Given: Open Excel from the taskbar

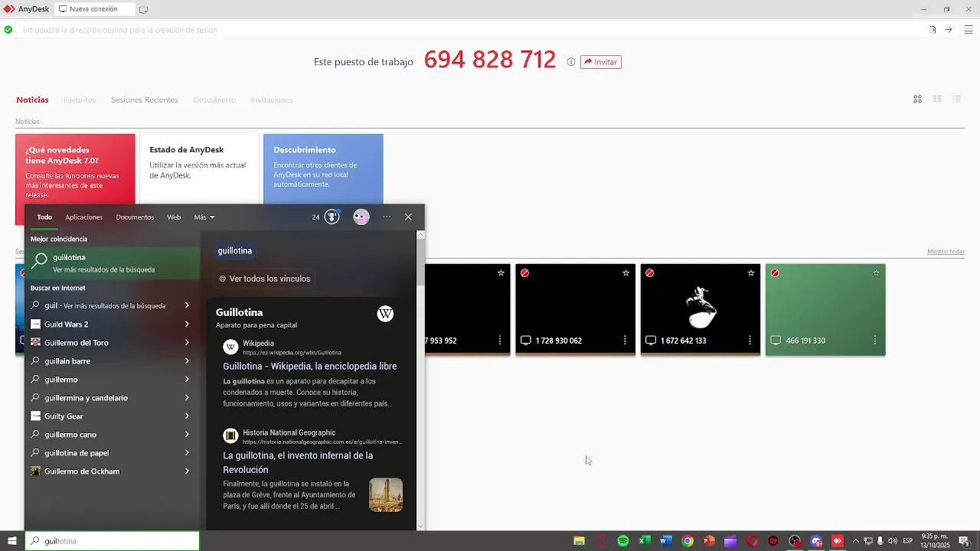Looking at the screenshot, I should (645, 541).
